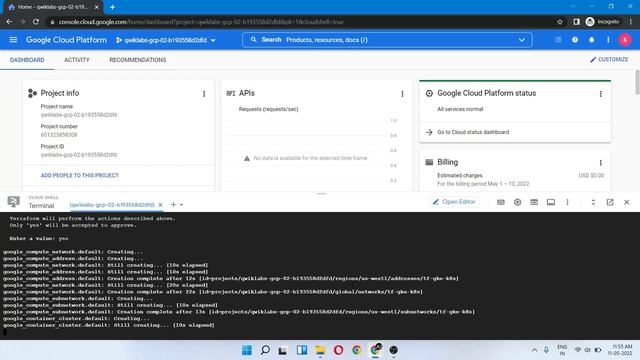Viewport: 640px width, 360px height.
Task: Click Cloud Shell web preview icon
Action: [x=534, y=202]
